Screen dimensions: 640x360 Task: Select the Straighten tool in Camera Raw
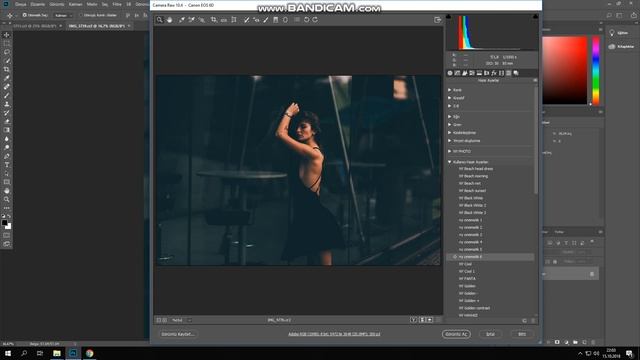[x=224, y=20]
